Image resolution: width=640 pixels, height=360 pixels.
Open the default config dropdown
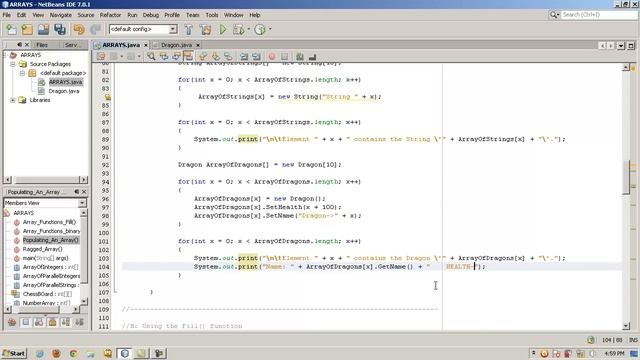coord(173,29)
